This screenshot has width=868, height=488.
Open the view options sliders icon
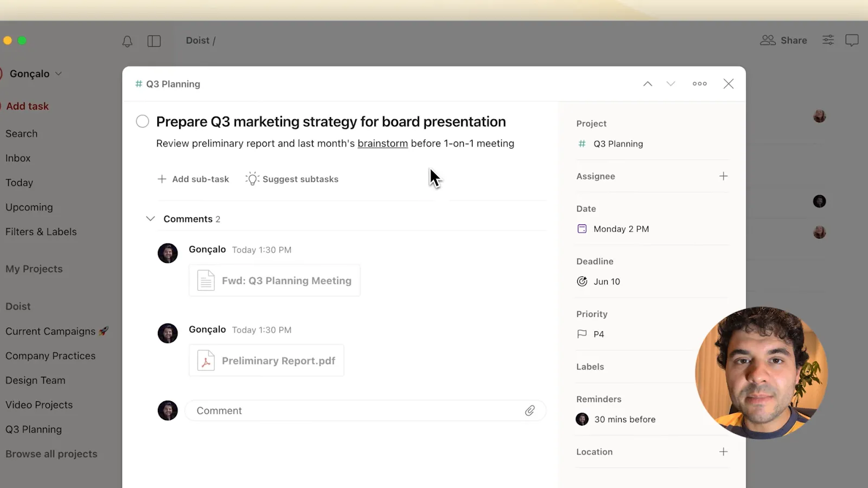[x=828, y=40]
